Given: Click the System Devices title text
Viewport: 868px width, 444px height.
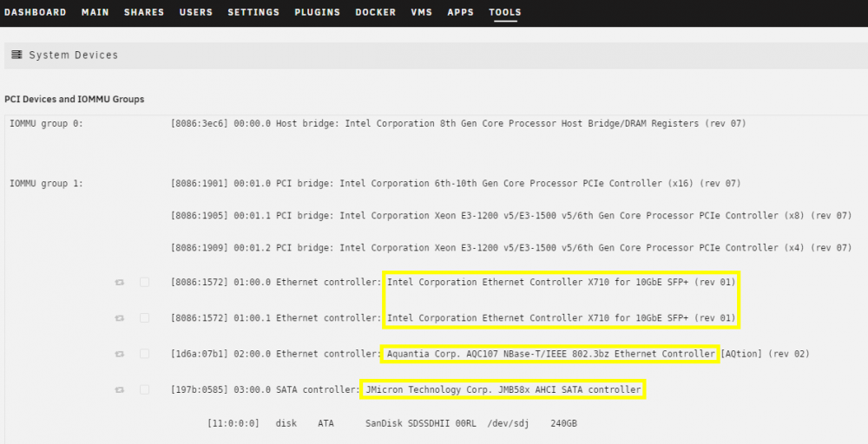Looking at the screenshot, I should coord(73,55).
